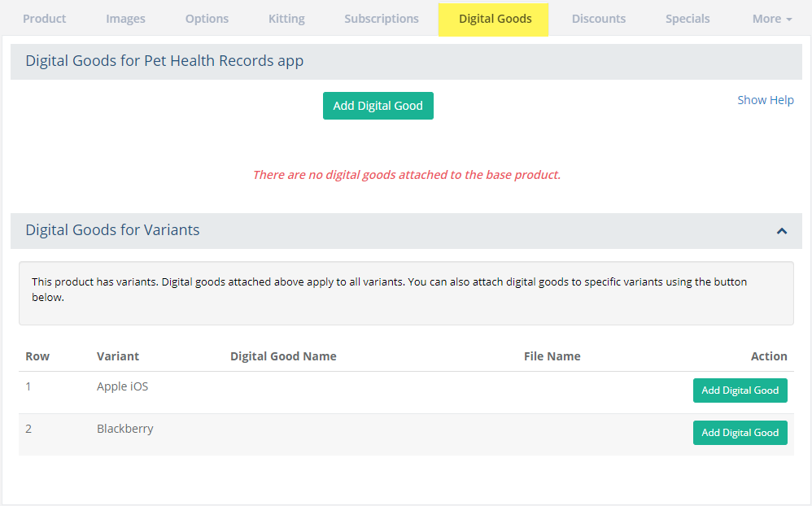
Task: Select the Kitting tab
Action: 286,19
